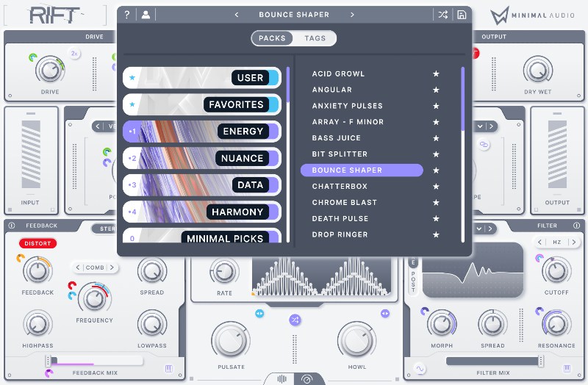Click the keyboard icon in Feedback panel

click(x=169, y=369)
